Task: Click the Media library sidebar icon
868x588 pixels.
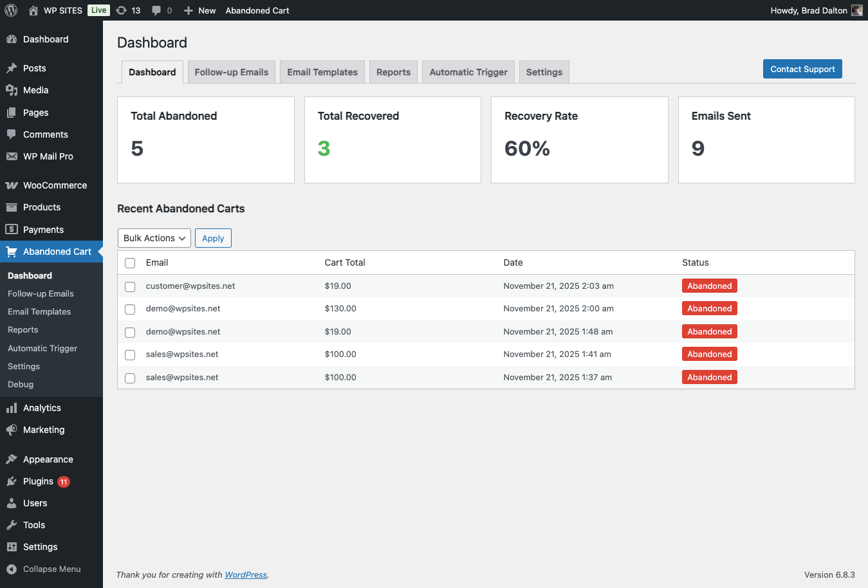Action: [x=12, y=90]
